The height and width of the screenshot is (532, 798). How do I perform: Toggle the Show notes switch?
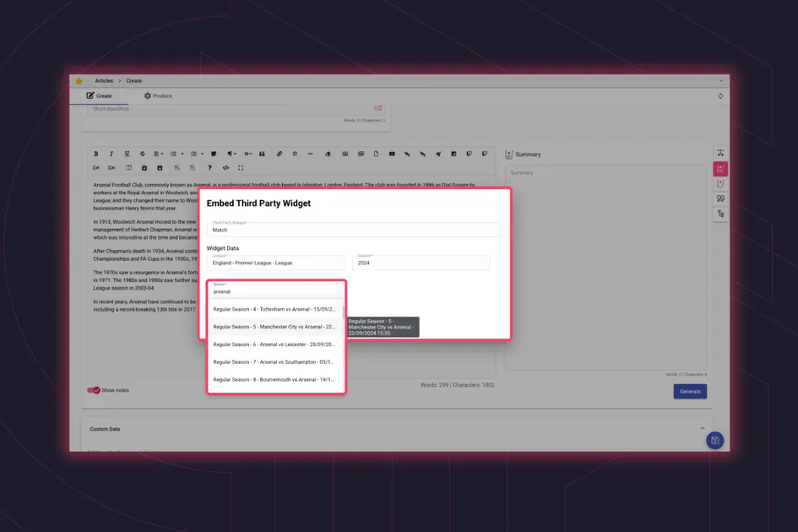point(94,390)
